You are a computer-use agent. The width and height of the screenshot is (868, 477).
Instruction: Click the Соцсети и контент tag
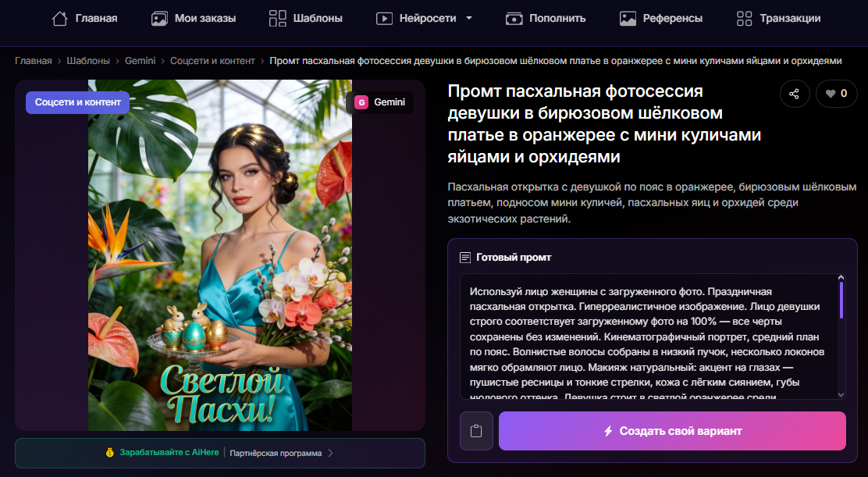pyautogui.click(x=77, y=102)
